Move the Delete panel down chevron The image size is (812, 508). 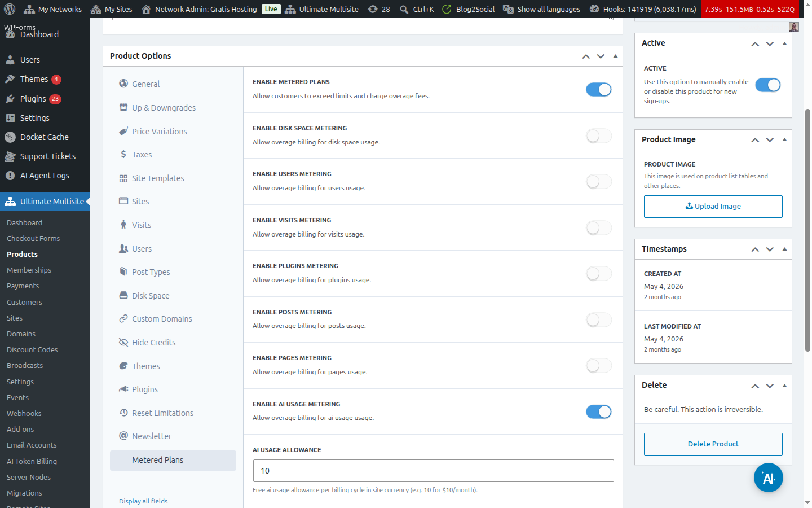click(770, 386)
